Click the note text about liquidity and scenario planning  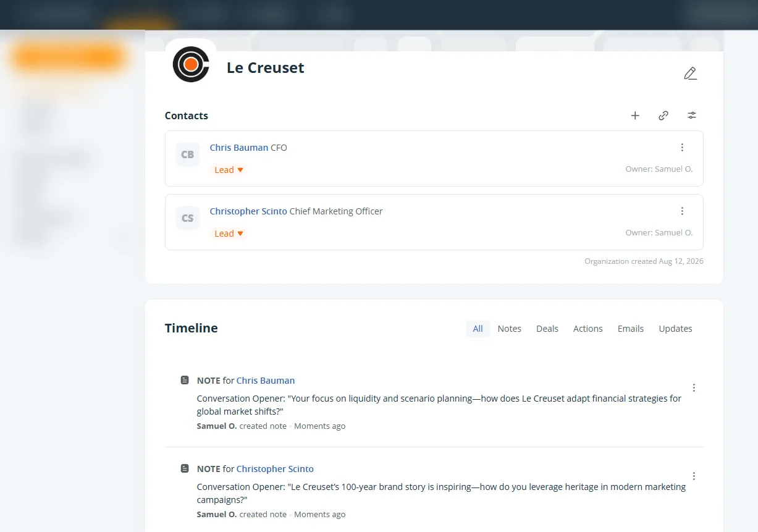pyautogui.click(x=439, y=405)
